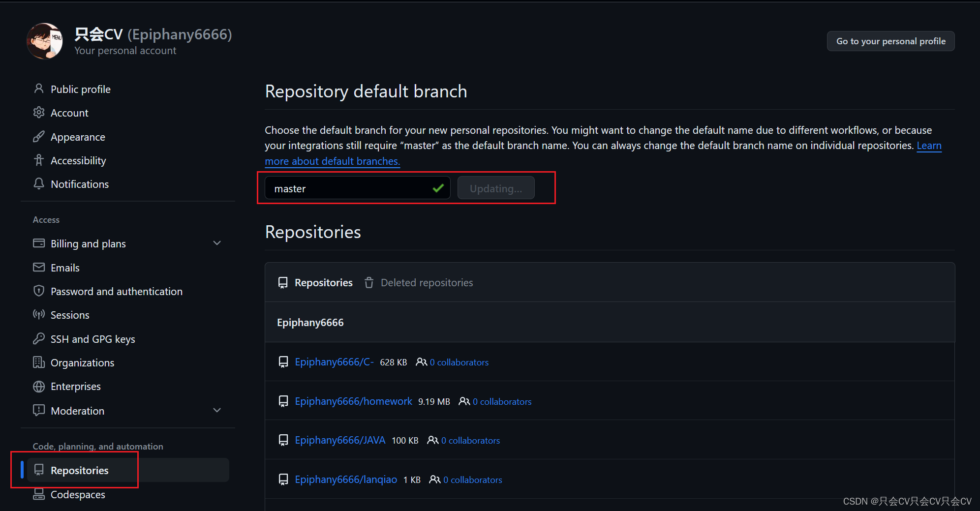Click repo icon beside Epiphany6666/homework

pos(283,401)
